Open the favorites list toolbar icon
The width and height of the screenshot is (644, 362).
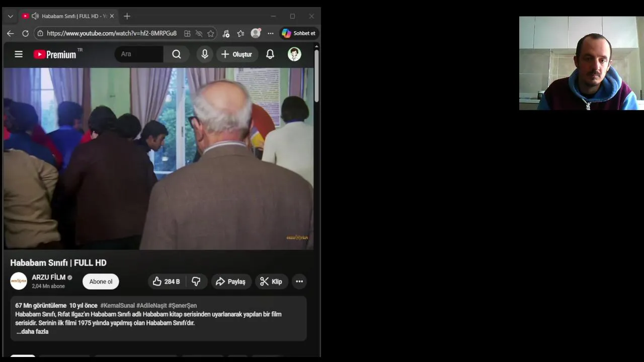[240, 33]
